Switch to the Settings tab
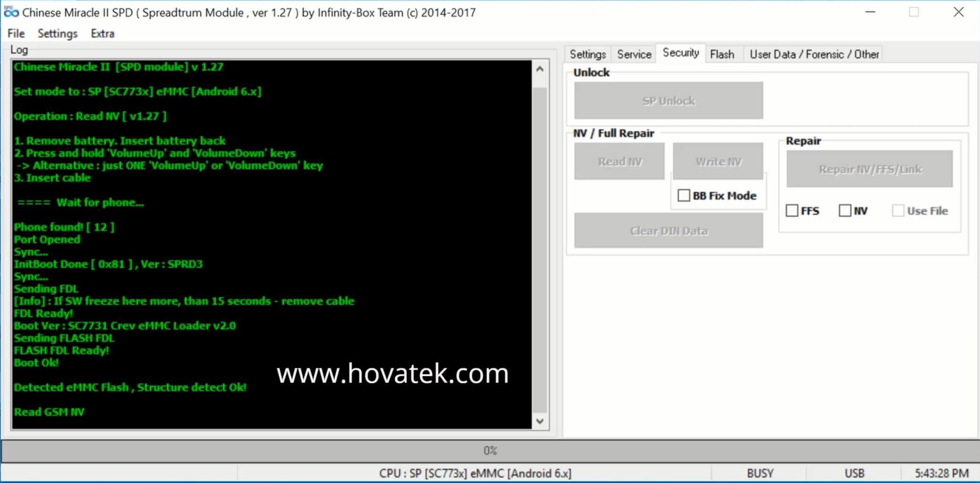 pos(588,54)
